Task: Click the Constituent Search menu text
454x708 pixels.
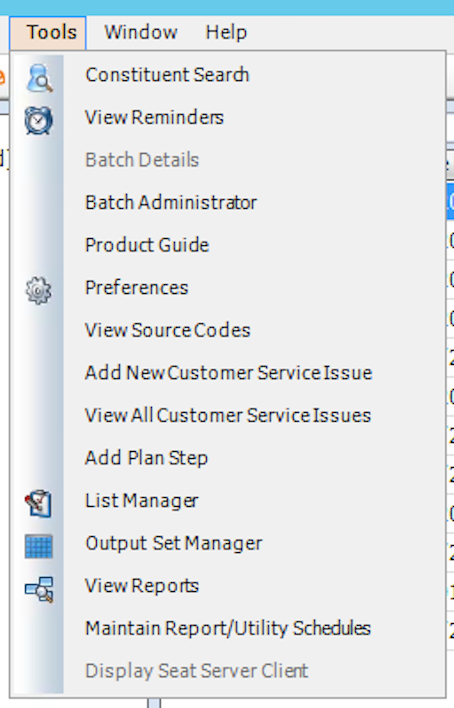Action: click(167, 75)
